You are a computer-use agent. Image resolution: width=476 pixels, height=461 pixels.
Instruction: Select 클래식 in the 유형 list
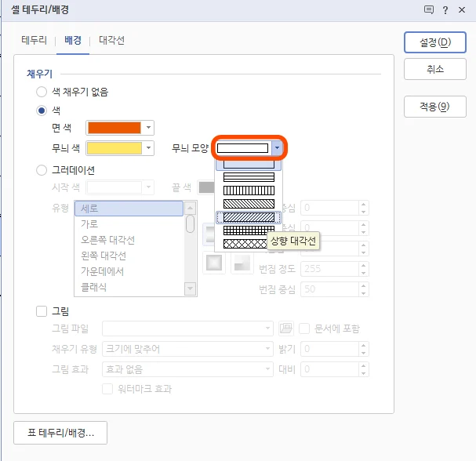[x=129, y=287]
